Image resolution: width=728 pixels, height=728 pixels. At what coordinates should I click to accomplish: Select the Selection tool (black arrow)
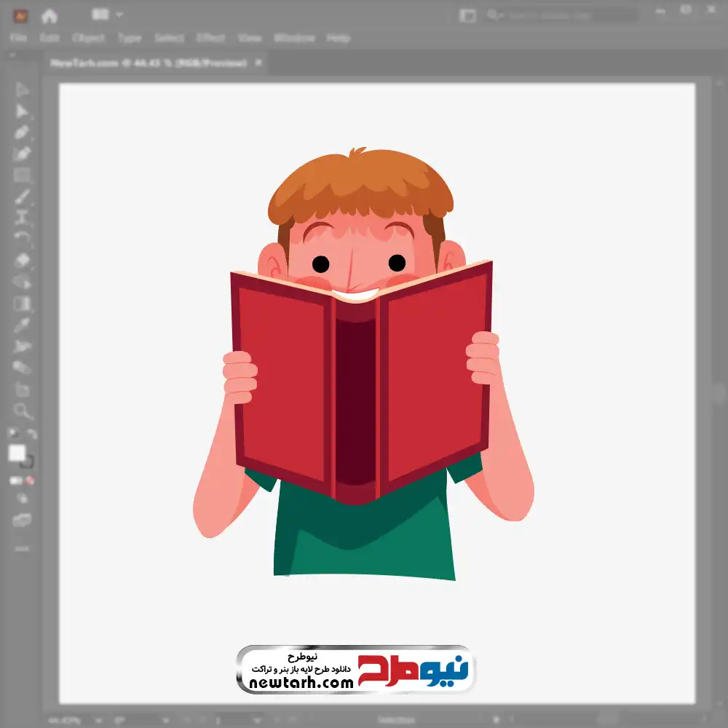[x=22, y=90]
